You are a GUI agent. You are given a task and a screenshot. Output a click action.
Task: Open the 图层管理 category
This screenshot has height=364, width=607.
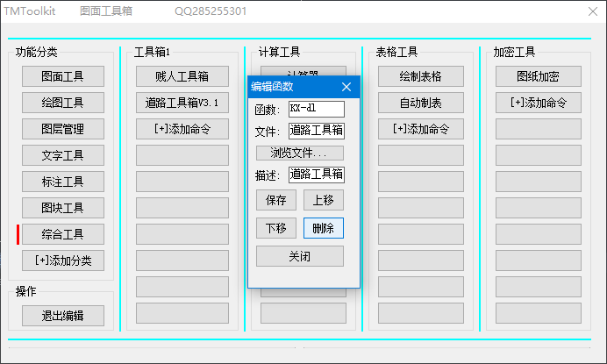[62, 129]
